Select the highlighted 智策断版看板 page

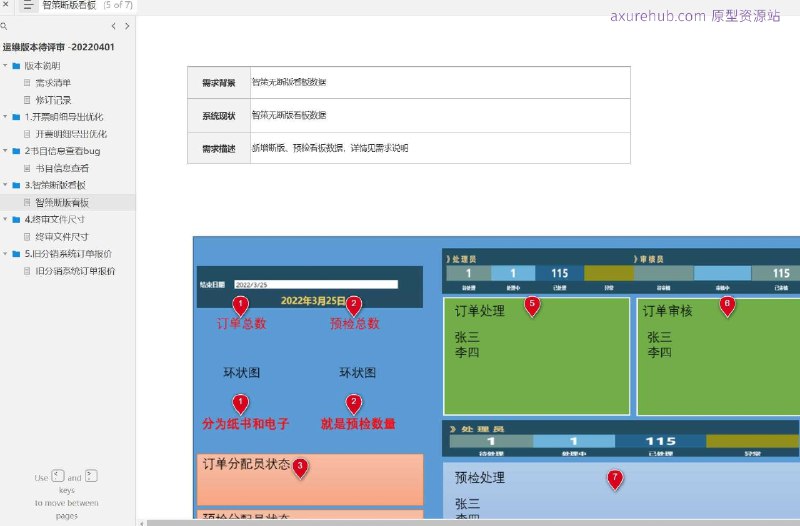point(62,203)
